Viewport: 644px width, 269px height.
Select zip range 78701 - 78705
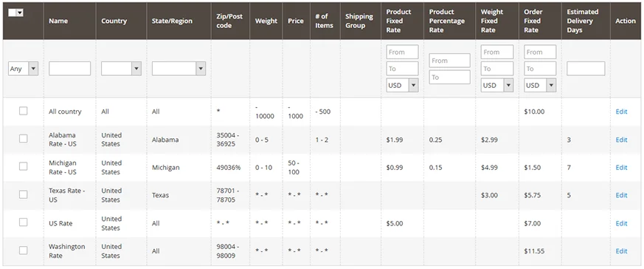227,195
